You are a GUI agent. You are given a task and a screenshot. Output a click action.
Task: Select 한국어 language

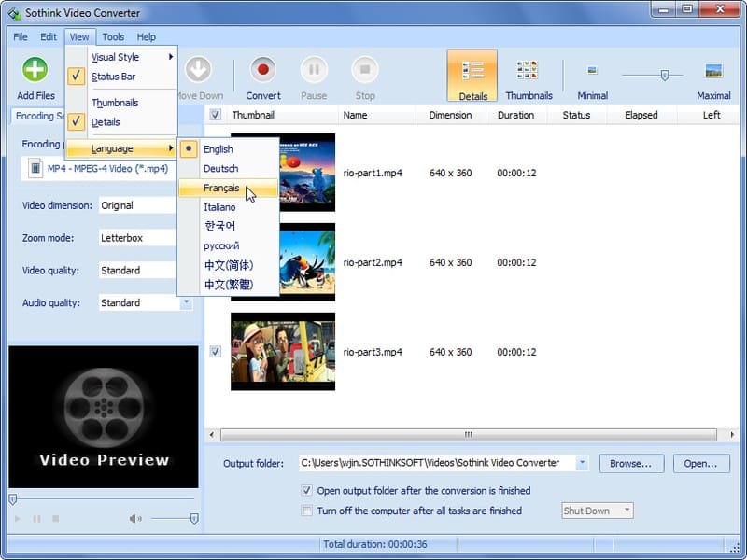point(228,226)
